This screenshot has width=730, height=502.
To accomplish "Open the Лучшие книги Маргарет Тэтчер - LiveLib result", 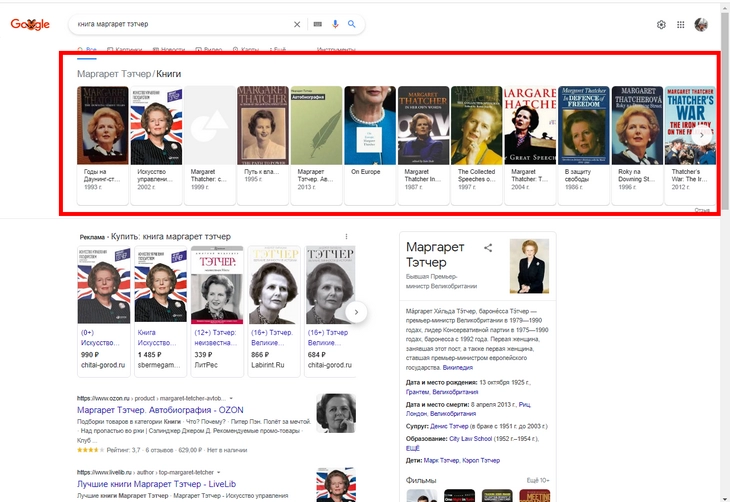I will 156,484.
